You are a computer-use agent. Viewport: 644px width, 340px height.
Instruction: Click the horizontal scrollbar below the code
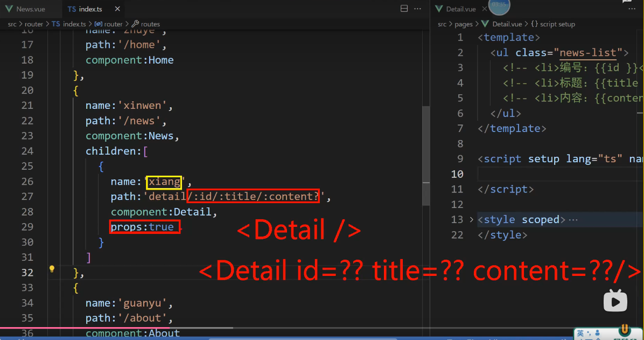pos(302,339)
